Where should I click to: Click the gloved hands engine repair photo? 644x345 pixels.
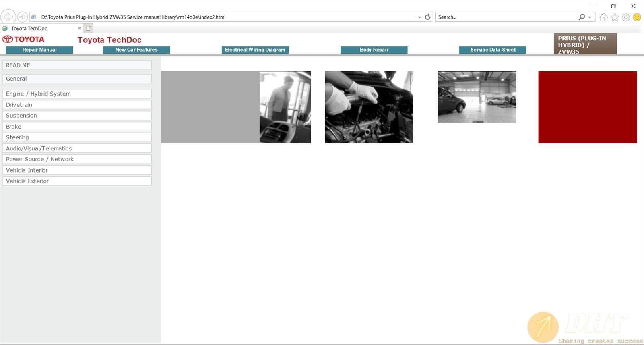(369, 107)
